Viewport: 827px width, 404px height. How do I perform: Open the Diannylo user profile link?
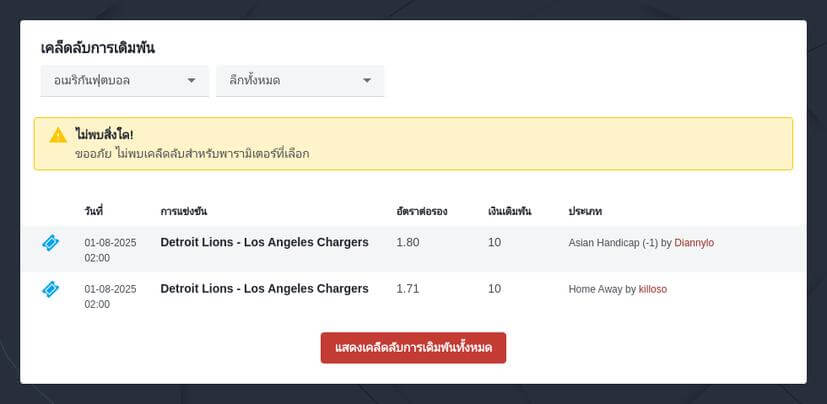[694, 243]
